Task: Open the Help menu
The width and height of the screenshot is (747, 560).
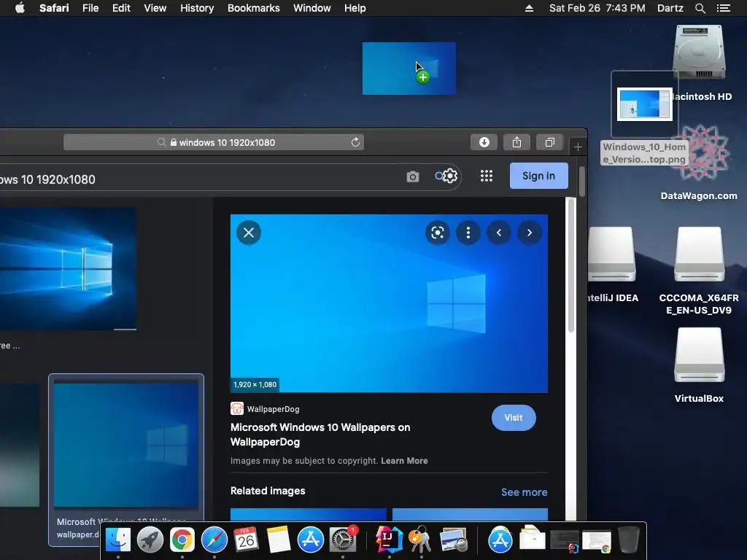Action: (355, 8)
